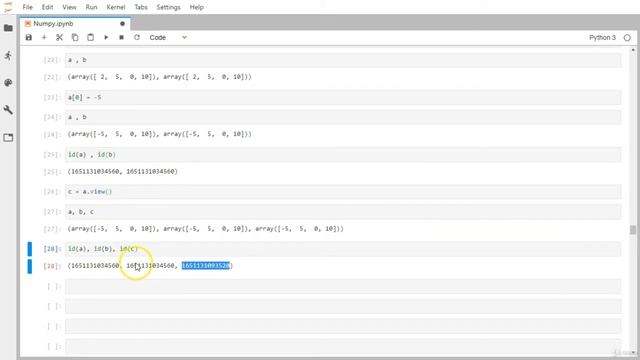Click into cell 22 containing 'a , b'
This screenshot has width=640, height=360.
coord(343,60)
